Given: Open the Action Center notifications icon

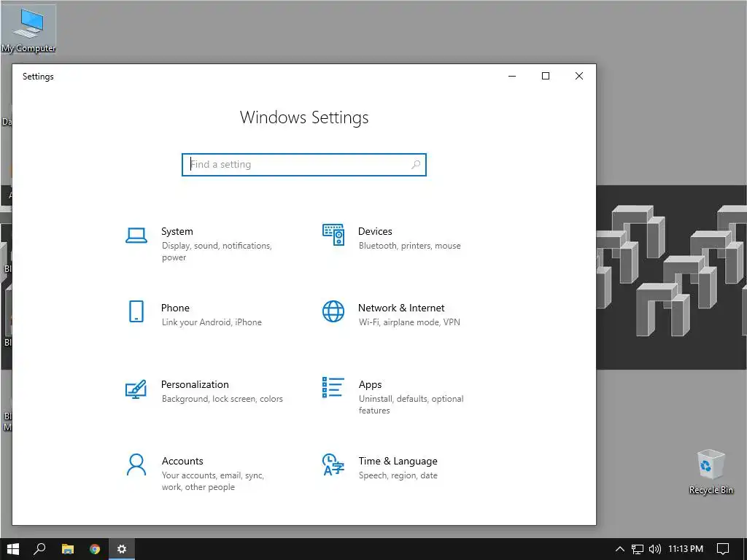Looking at the screenshot, I should point(723,549).
